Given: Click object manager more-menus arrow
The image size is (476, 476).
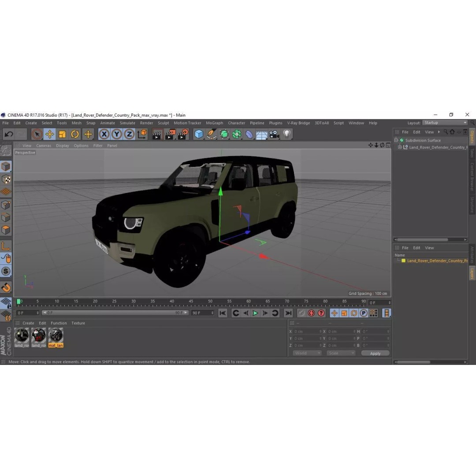Looking at the screenshot, I should coord(439,132).
